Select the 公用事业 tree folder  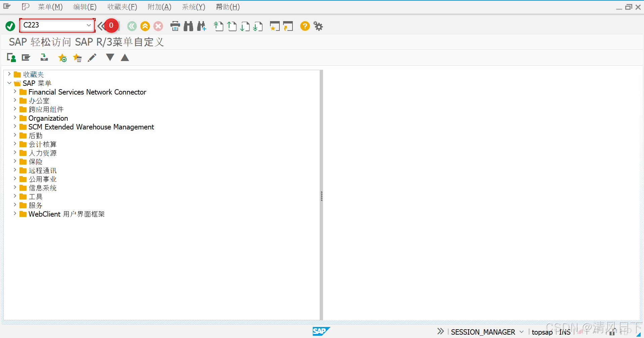(x=43, y=179)
